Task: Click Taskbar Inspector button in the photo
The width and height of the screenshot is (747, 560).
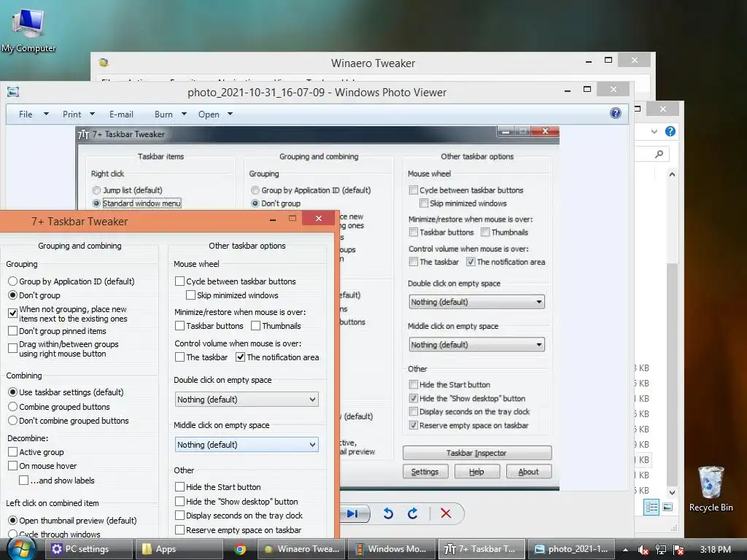Action: coord(477,453)
